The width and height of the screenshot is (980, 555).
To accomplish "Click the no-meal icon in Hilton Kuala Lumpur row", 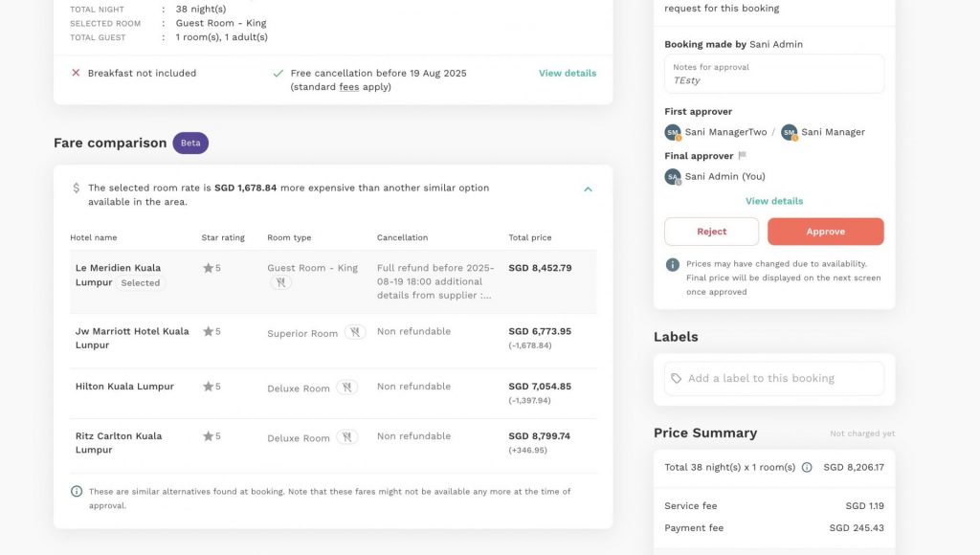I will [346, 388].
